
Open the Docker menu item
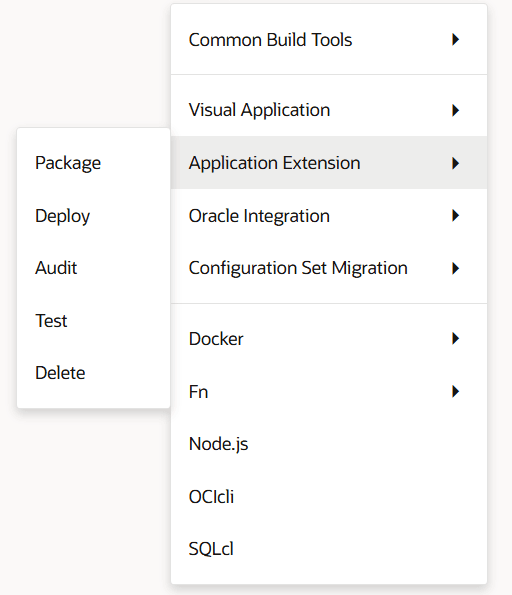(329, 338)
